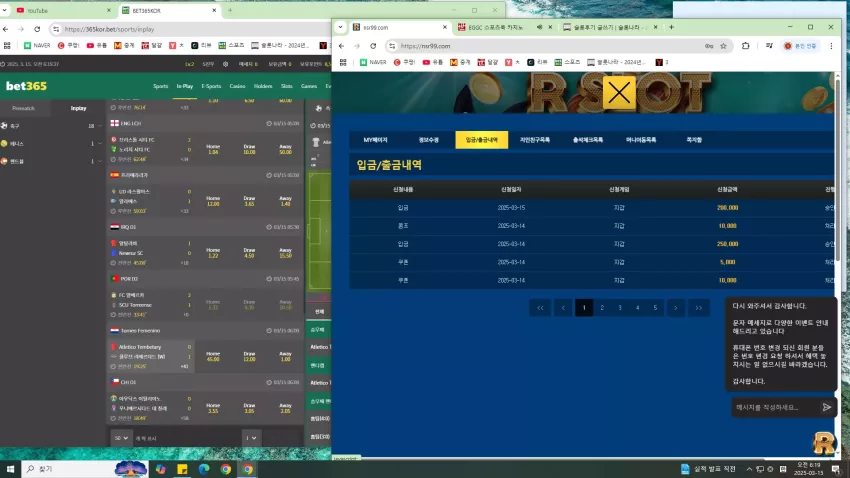Open Chrome three-dot menu in nsr99 window
Screen dimensions: 850x478
click(831, 46)
